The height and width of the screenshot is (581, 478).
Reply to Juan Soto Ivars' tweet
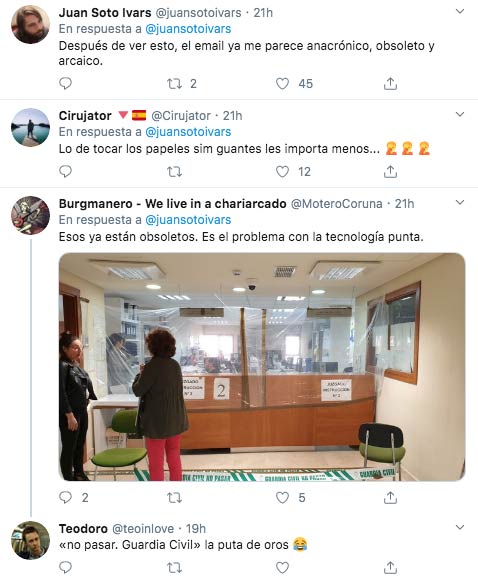point(65,83)
